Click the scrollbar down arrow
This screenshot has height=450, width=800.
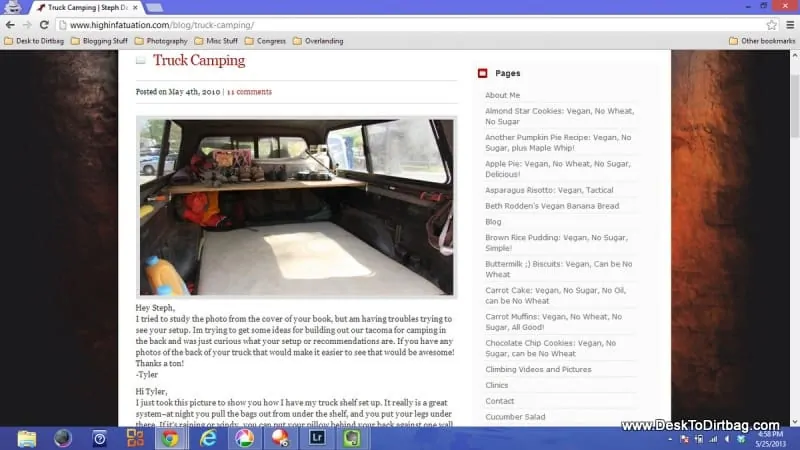click(795, 422)
